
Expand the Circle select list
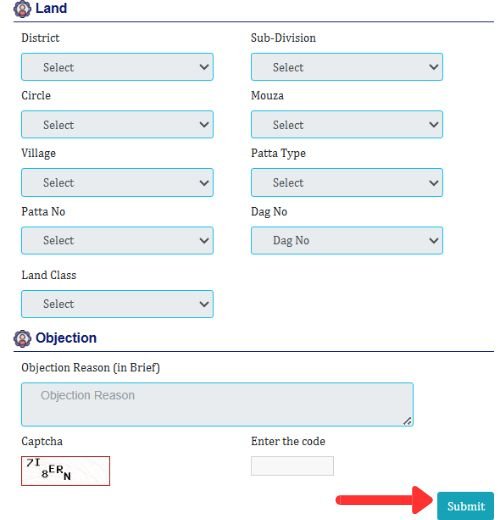click(117, 124)
